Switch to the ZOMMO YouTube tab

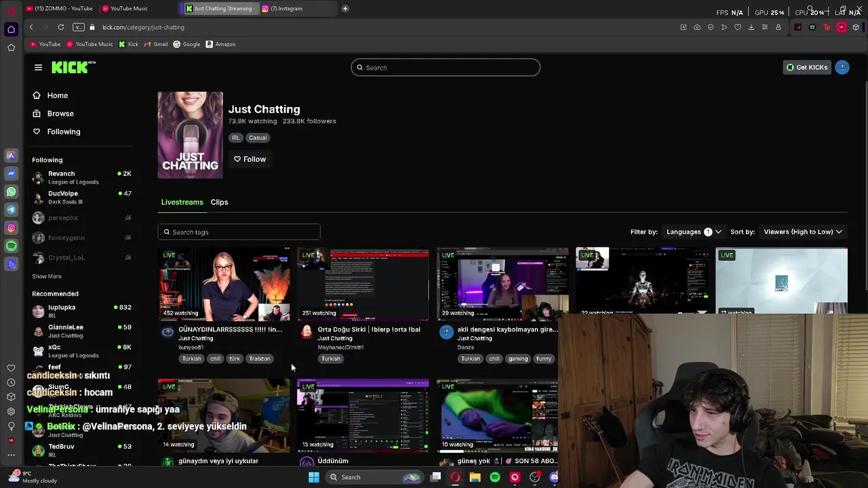[59, 8]
